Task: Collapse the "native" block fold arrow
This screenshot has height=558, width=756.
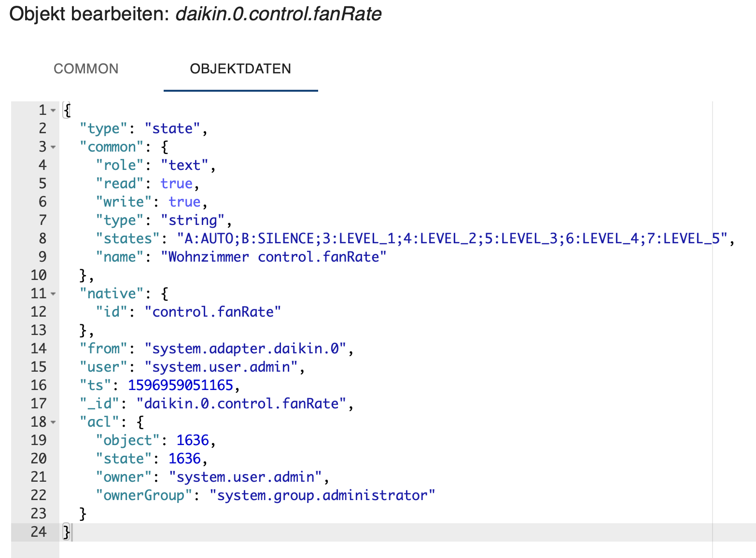Action: click(54, 294)
